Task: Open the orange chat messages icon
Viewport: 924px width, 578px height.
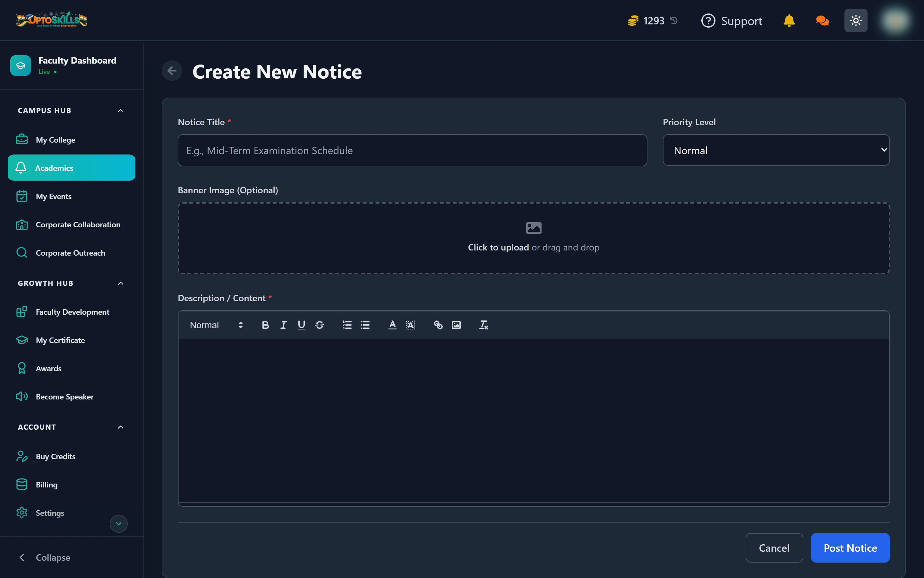Action: click(x=822, y=20)
